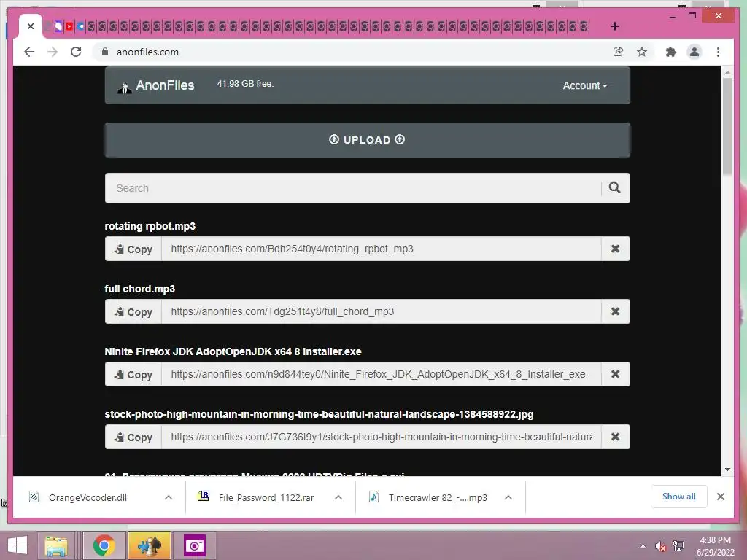Switch to the YouTube tab

coord(69,27)
